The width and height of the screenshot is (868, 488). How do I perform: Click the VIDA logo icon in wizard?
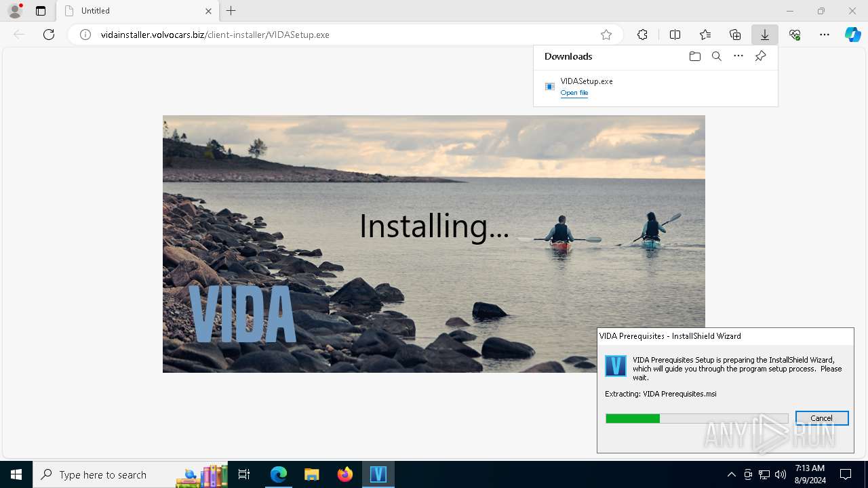[615, 366]
